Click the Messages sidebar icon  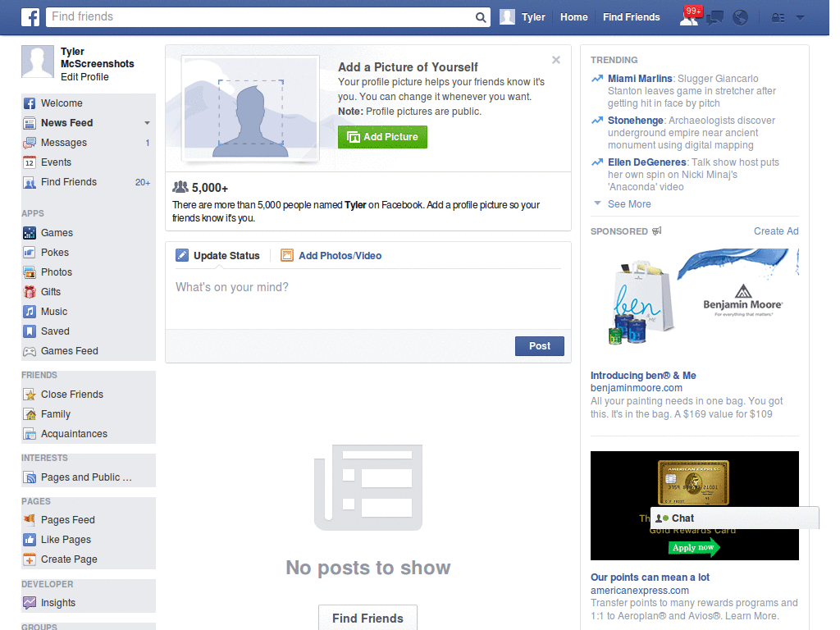tap(30, 143)
